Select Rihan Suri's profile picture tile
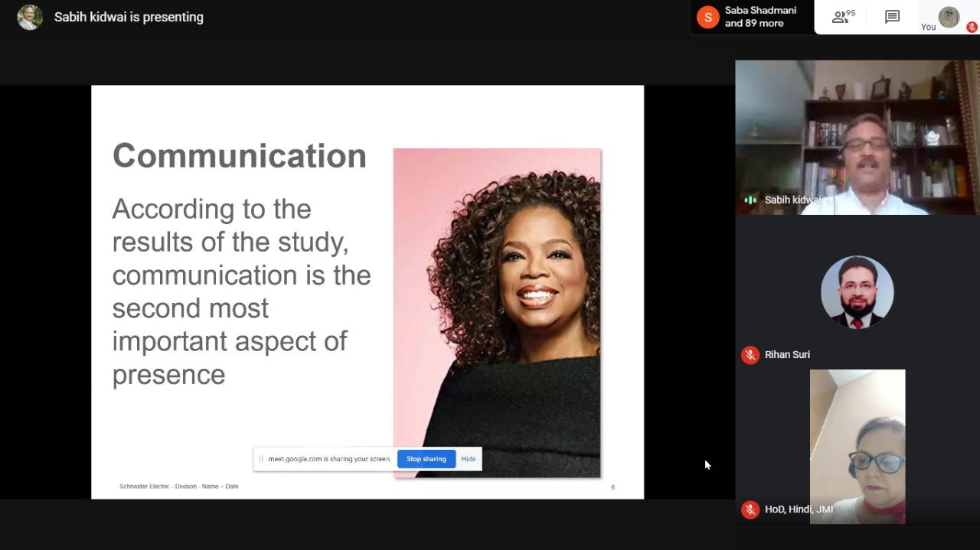Image resolution: width=980 pixels, height=550 pixels. [857, 292]
